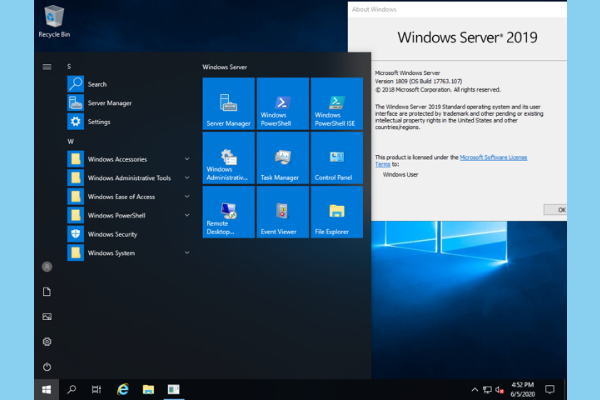
Task: Open File Explorer from the taskbar
Action: 148,390
